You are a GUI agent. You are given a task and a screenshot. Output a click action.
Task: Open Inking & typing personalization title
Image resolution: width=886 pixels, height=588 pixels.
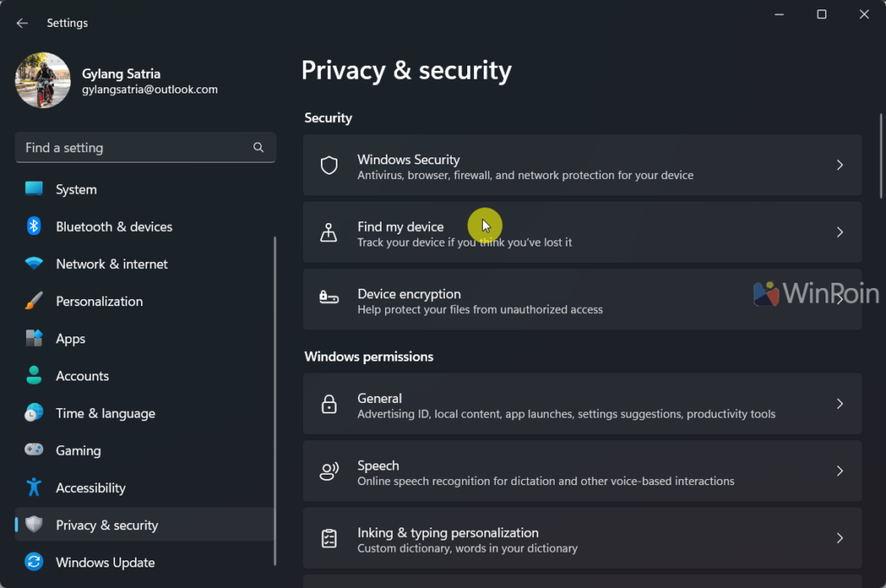point(448,534)
